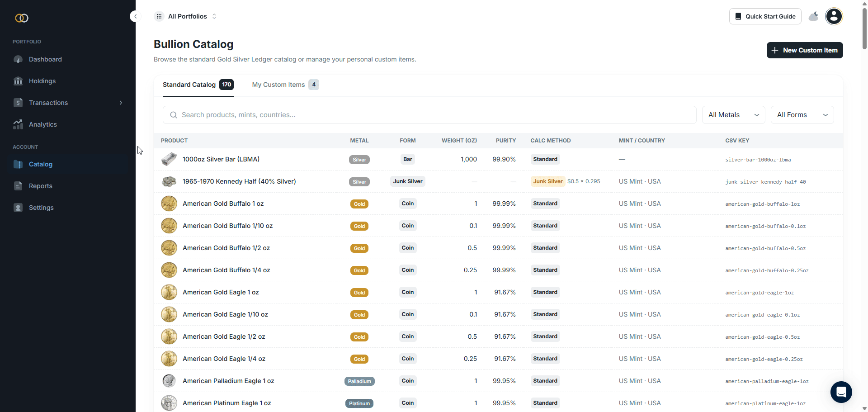The height and width of the screenshot is (412, 868).
Task: Select the 1000oz Silver Bar (LBMA) product name
Action: (221, 159)
